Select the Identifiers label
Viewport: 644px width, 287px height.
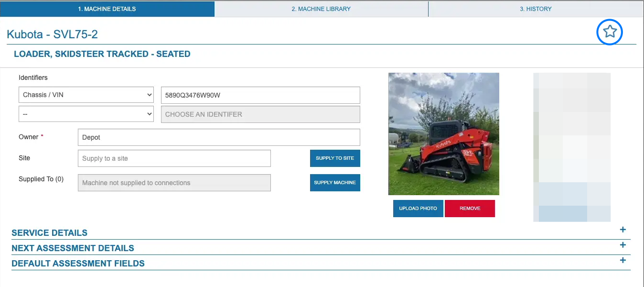33,77
